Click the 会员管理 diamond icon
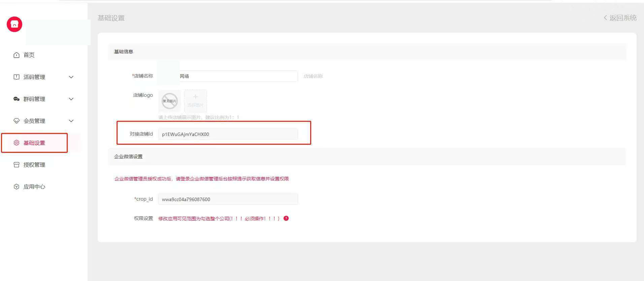This screenshot has height=281, width=644. tap(16, 121)
